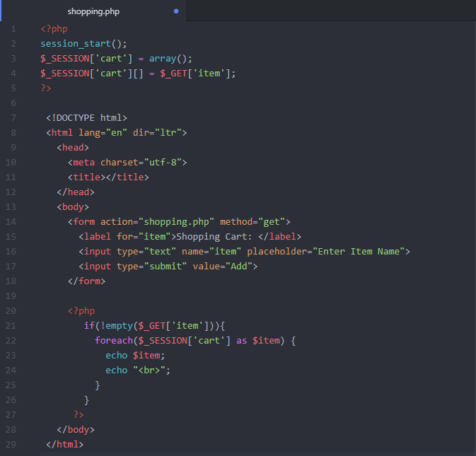The width and height of the screenshot is (476, 456).
Task: Click the meta charset="utf-8" line
Action: (127, 163)
